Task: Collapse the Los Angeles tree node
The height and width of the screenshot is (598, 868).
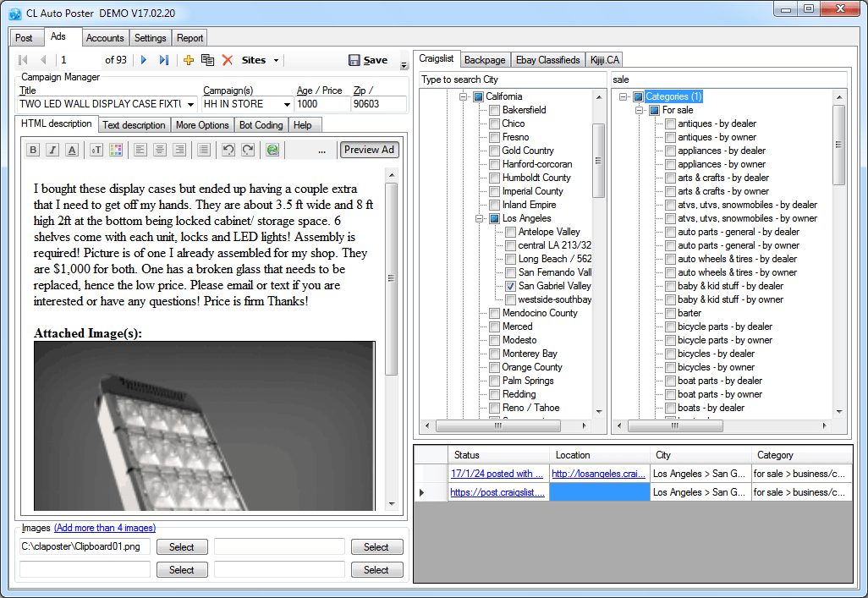Action: 480,218
